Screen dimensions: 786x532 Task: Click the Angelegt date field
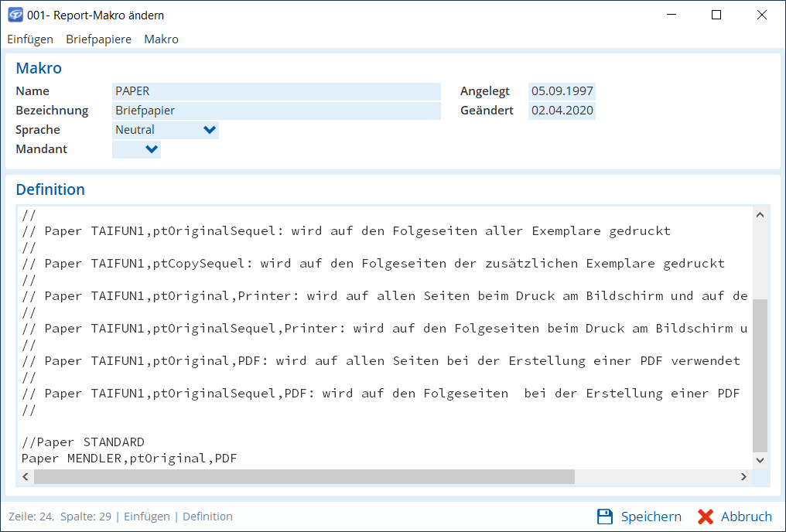click(562, 91)
